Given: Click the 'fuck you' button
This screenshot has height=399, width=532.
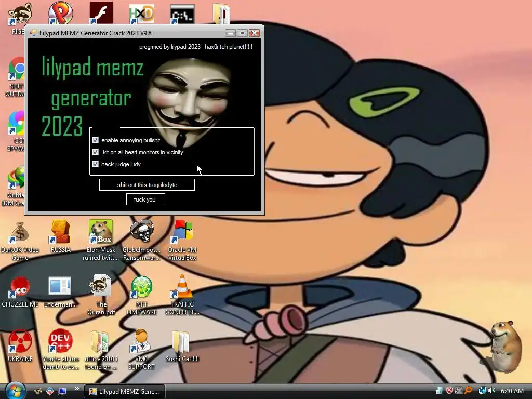Looking at the screenshot, I should pyautogui.click(x=145, y=199).
